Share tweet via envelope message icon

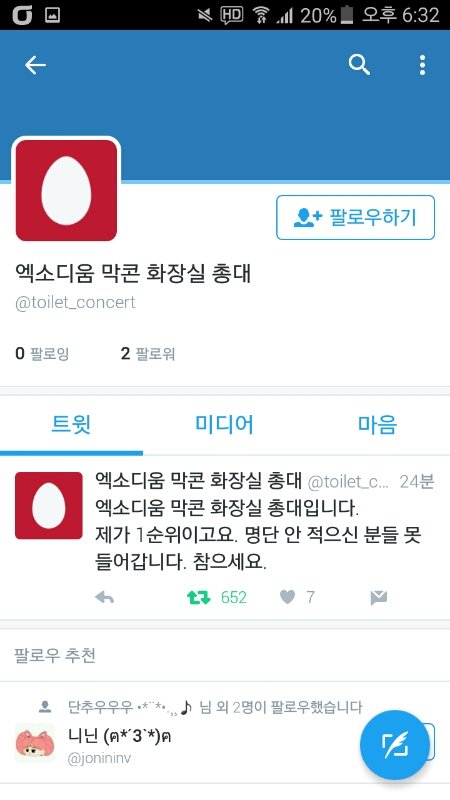coord(379,597)
